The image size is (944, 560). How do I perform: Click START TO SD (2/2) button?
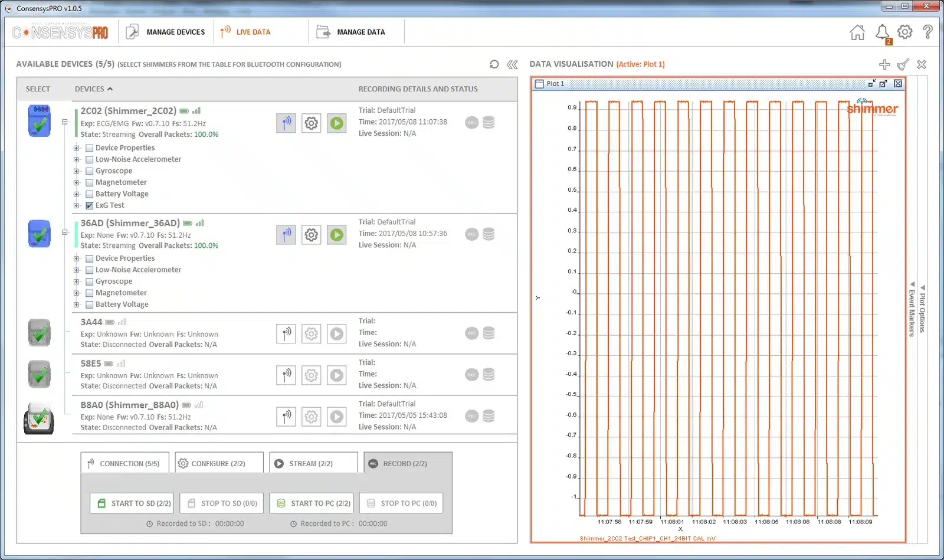tap(132, 503)
